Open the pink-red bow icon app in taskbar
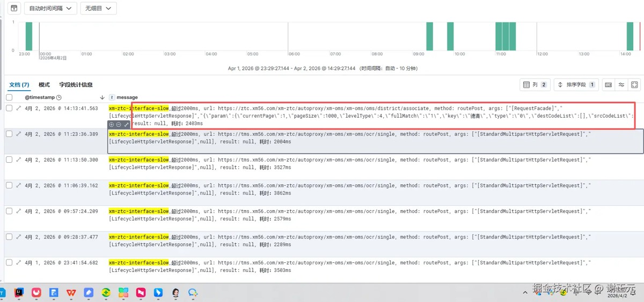 point(141,293)
